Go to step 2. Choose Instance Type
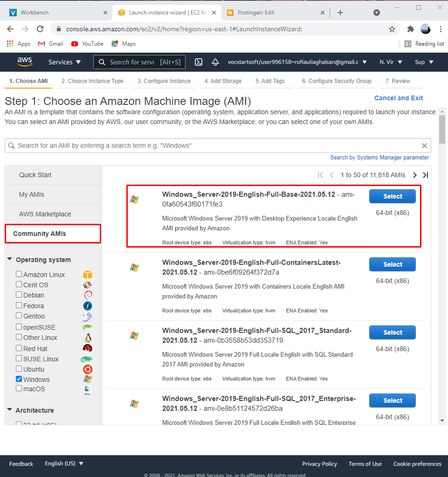 [x=92, y=81]
